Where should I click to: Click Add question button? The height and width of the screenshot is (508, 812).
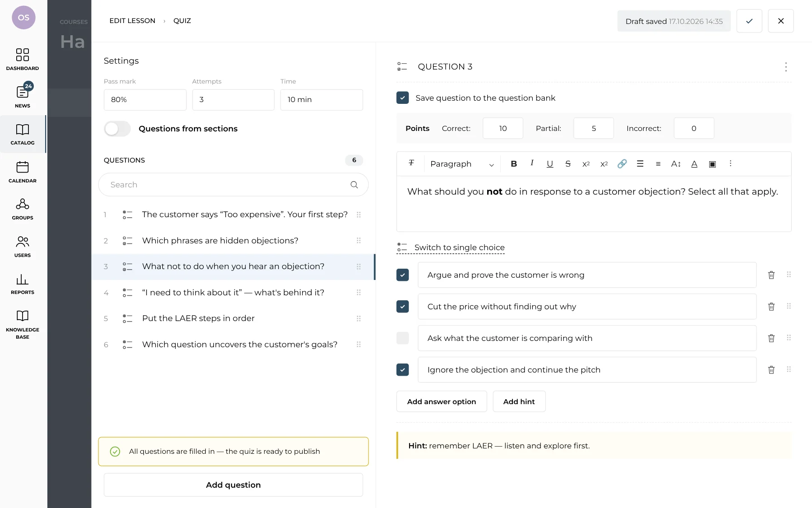click(233, 485)
